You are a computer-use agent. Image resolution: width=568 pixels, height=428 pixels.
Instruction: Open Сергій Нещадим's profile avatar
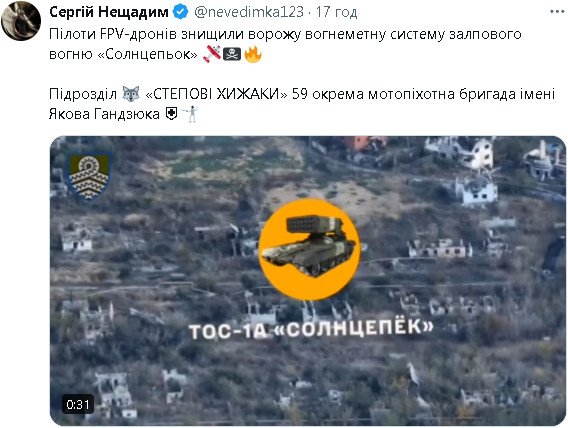coord(21,20)
